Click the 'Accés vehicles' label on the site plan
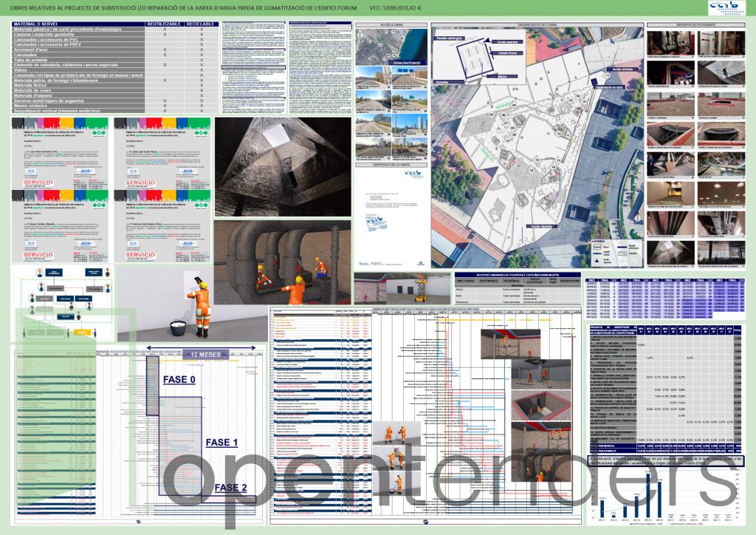 (622, 69)
